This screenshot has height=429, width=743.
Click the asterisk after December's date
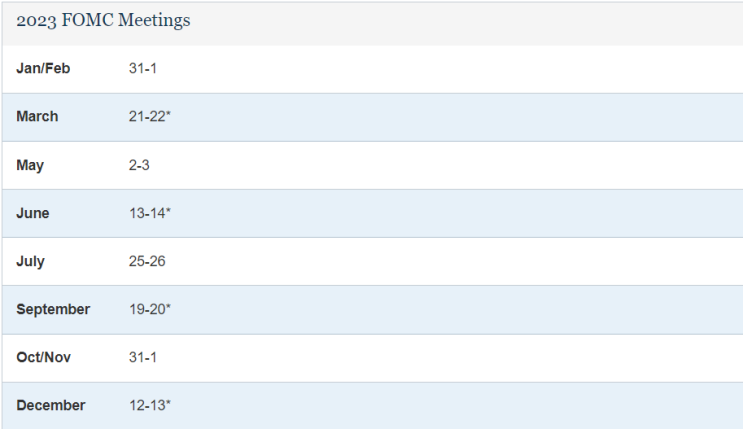[169, 403]
